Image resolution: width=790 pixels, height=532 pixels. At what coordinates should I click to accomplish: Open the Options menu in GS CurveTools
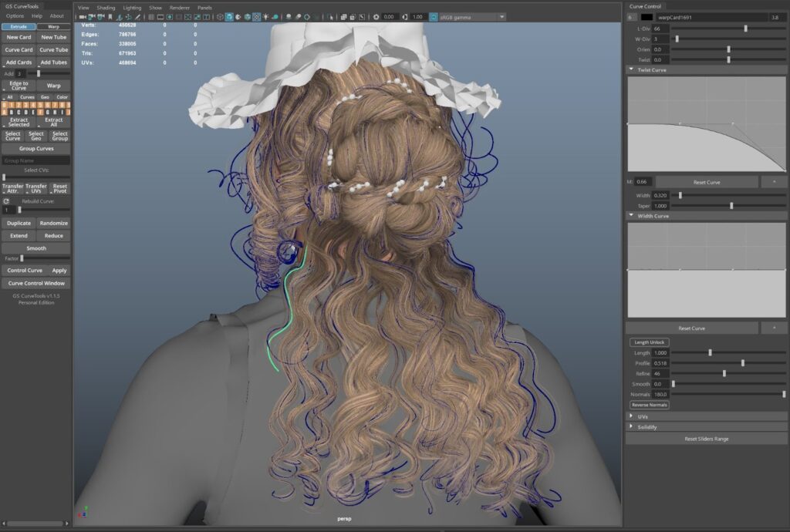(x=15, y=15)
